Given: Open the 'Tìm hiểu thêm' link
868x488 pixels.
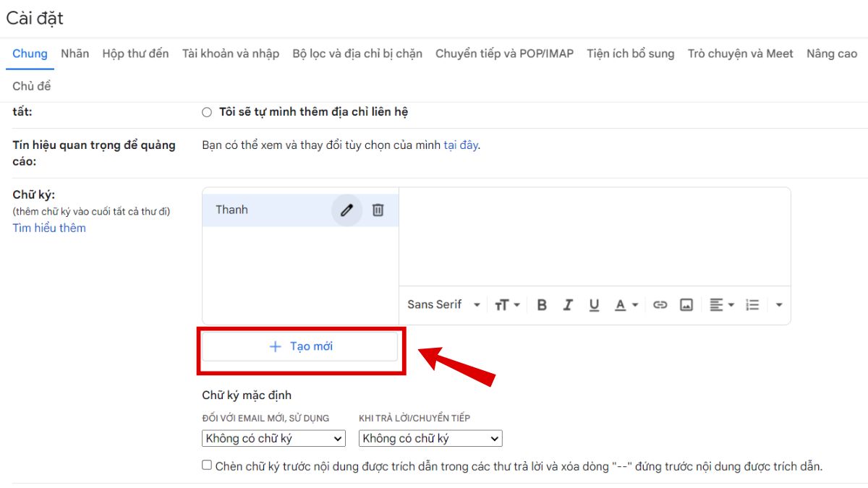Looking at the screenshot, I should pos(49,228).
